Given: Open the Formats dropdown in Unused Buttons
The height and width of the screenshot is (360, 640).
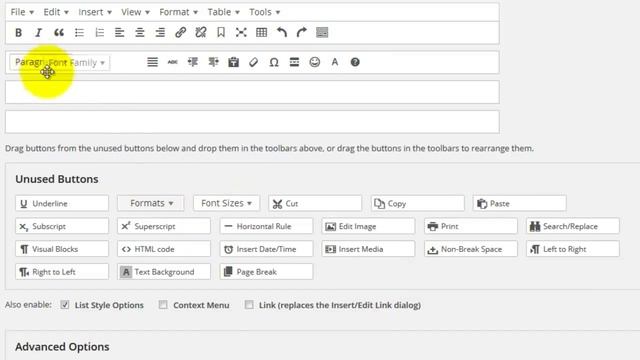Looking at the screenshot, I should coord(151,203).
